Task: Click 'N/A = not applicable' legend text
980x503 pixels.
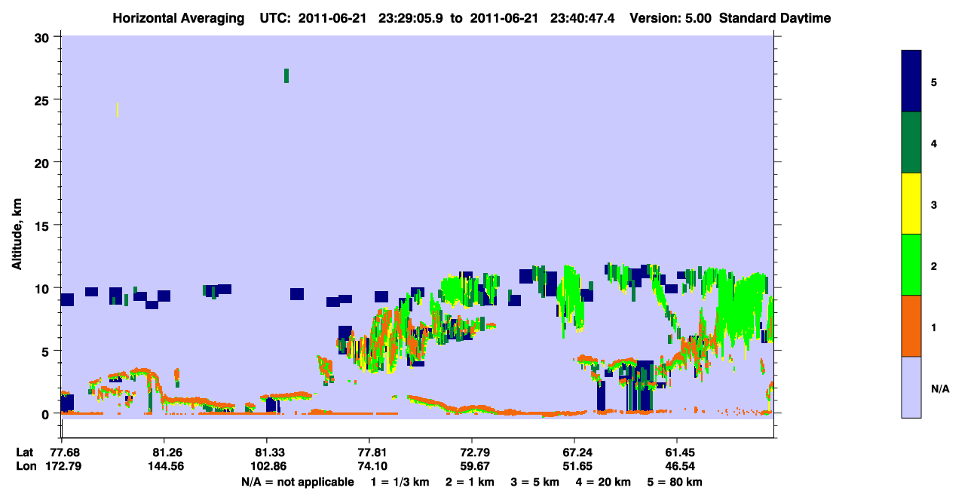Action: [x=297, y=482]
